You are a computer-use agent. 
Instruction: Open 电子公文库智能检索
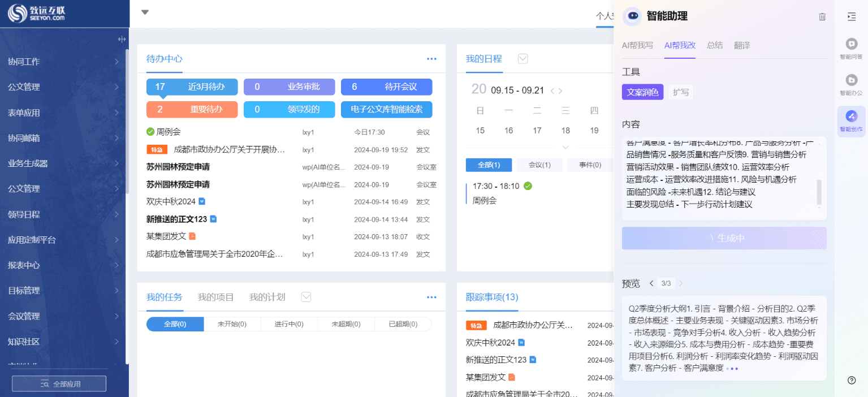tap(387, 109)
